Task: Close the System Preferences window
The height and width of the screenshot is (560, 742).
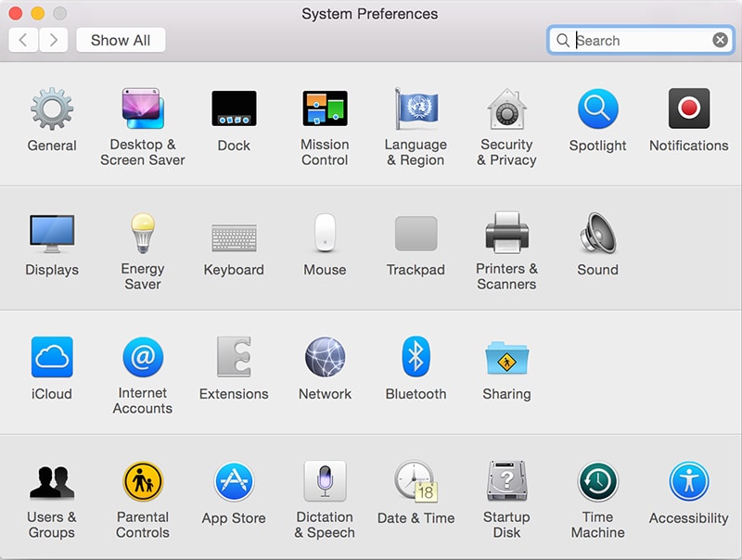Action: 16,13
